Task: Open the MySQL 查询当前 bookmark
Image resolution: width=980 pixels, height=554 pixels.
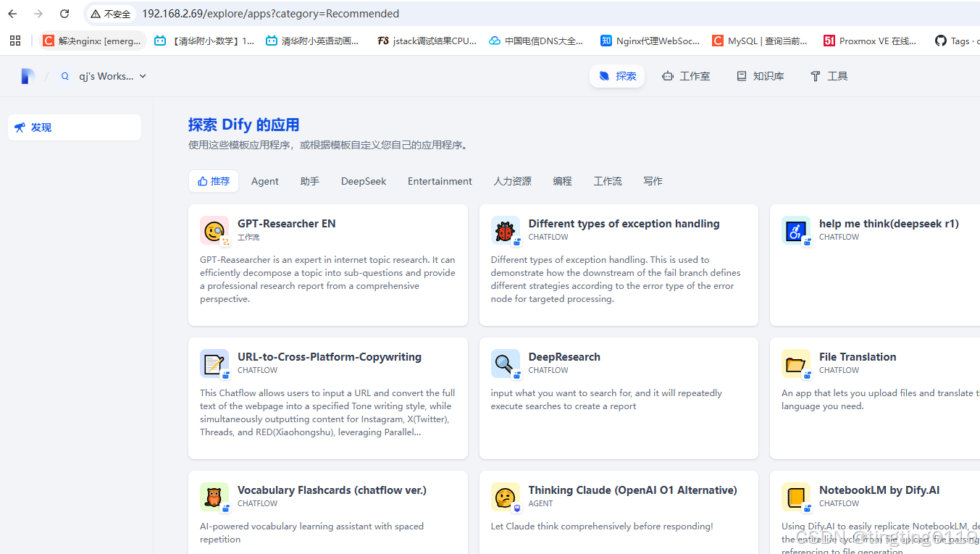Action: click(760, 41)
